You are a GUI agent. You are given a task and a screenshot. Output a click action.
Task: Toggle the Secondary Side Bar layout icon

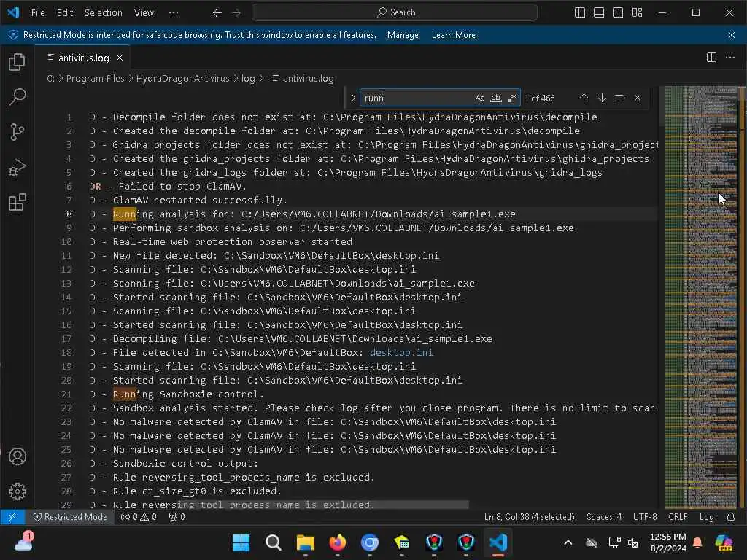tap(618, 13)
